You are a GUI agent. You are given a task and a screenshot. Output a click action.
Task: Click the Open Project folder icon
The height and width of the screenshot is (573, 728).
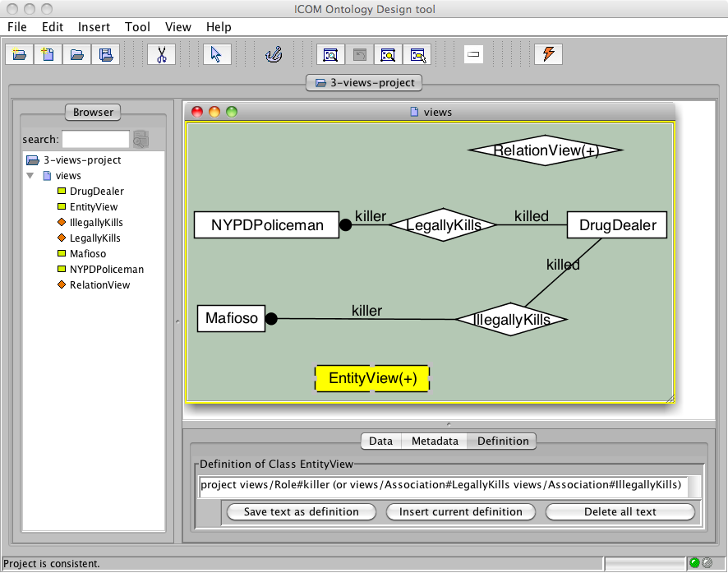(x=76, y=54)
